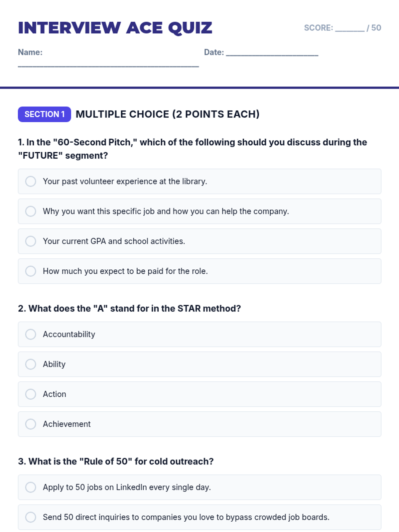Select the "Accountability" radio button
399x532 pixels.
tap(31, 334)
